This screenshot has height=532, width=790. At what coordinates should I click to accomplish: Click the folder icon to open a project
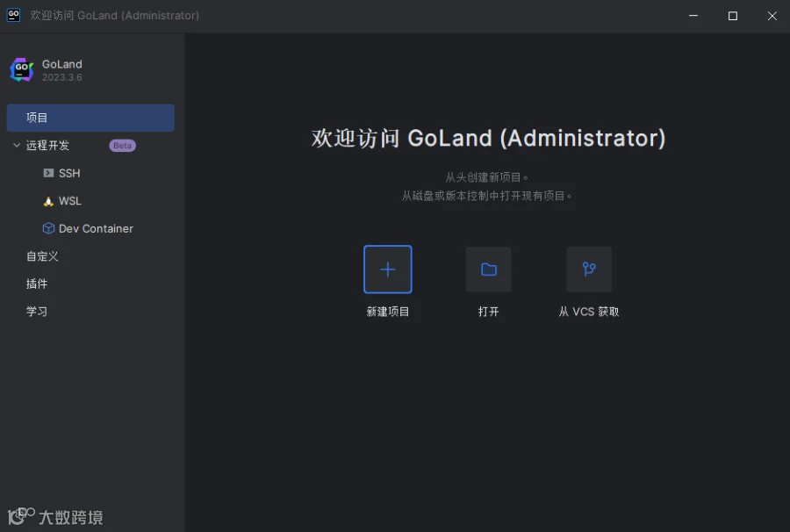point(488,269)
